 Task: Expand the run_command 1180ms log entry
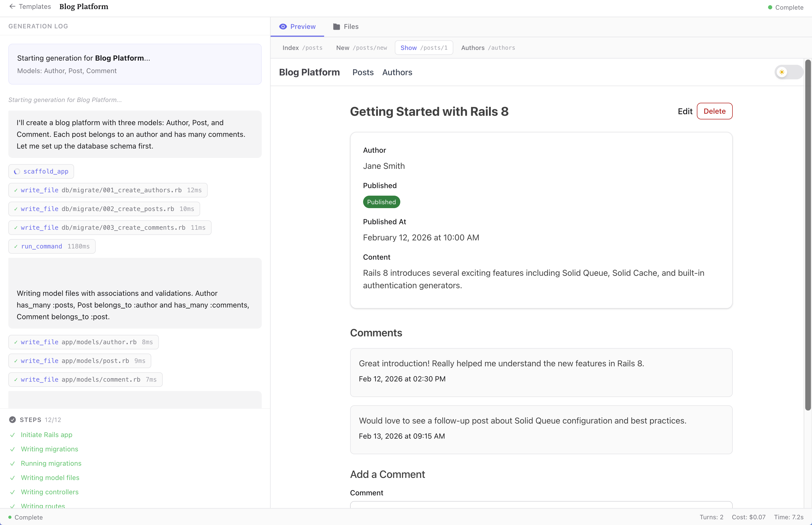click(x=52, y=246)
